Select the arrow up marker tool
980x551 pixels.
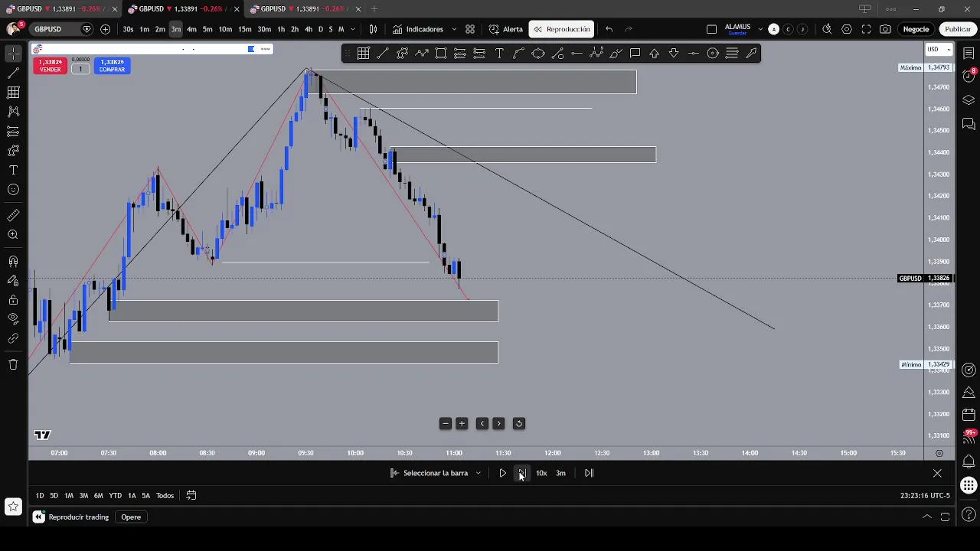tap(655, 53)
